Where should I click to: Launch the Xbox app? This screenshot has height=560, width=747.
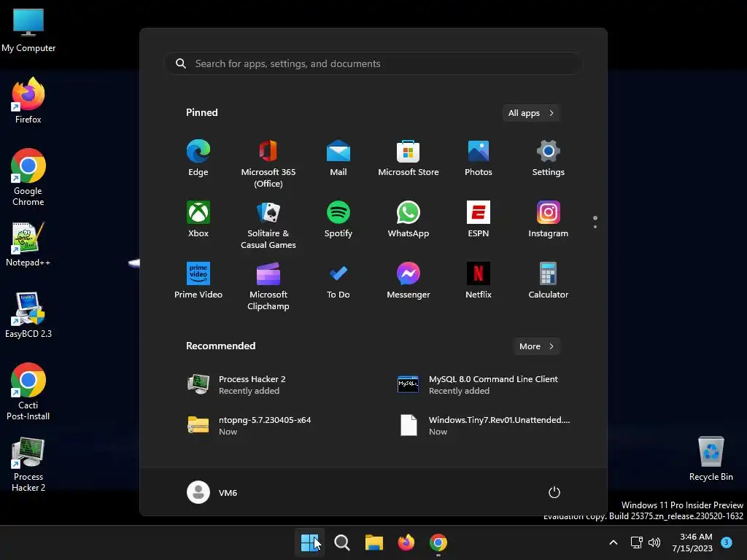198,219
